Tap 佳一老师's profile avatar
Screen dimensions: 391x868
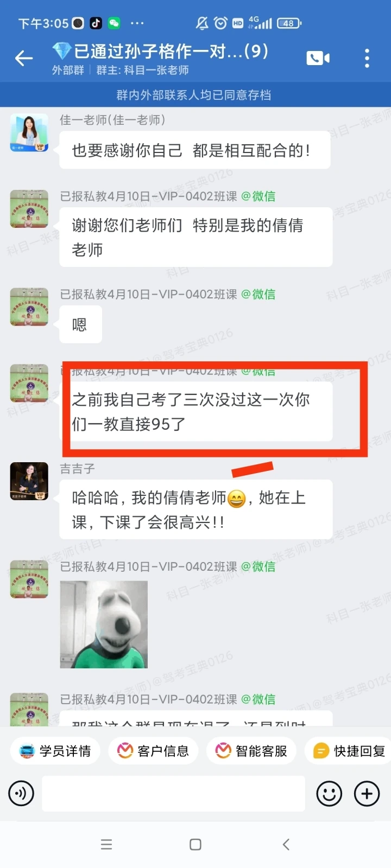click(29, 133)
